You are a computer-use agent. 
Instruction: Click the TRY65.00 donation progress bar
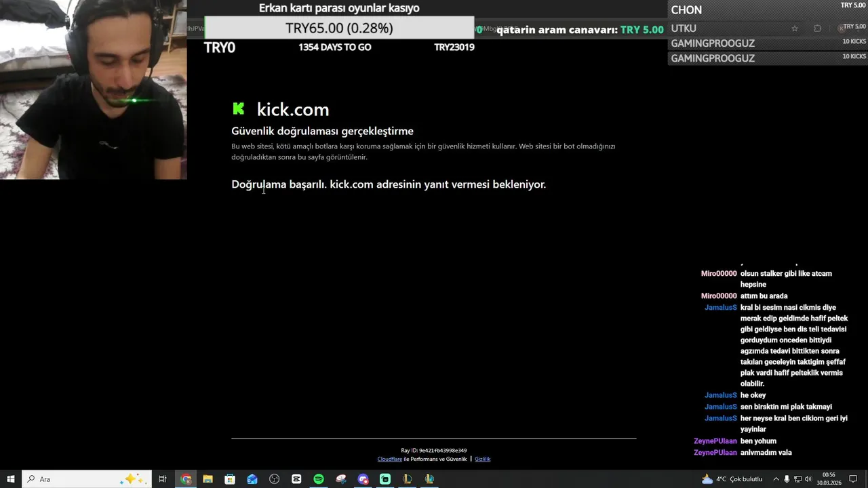point(339,28)
